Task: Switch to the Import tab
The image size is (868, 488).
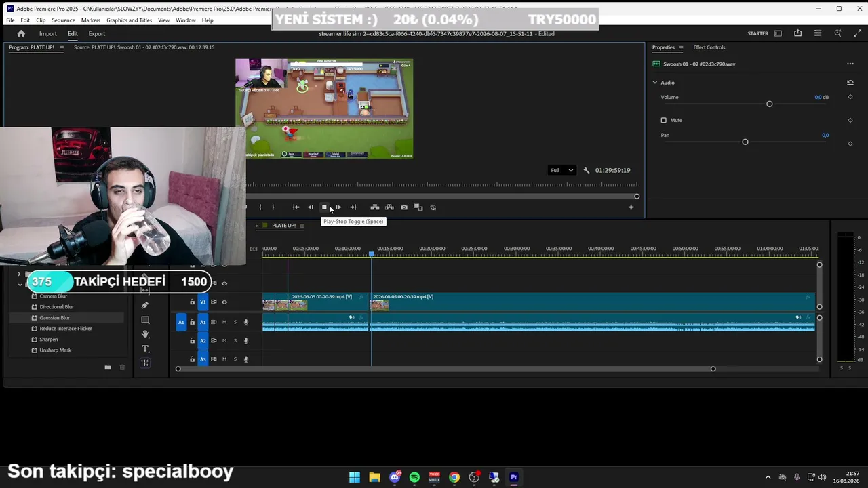Action: (47, 34)
